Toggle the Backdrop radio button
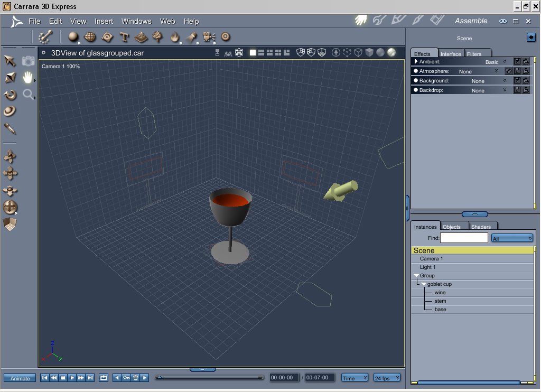Image resolution: width=541 pixels, height=392 pixels. tap(416, 90)
